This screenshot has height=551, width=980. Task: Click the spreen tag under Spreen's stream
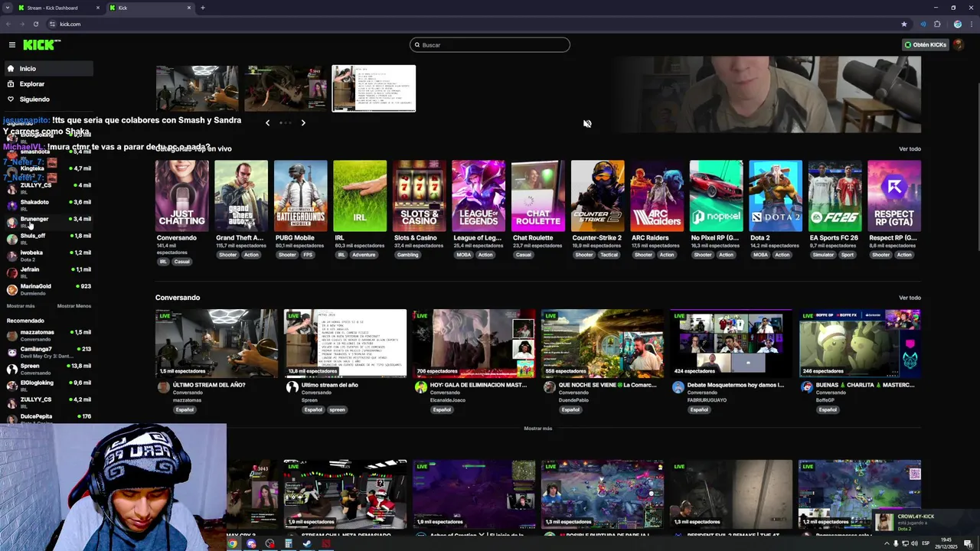tap(338, 410)
